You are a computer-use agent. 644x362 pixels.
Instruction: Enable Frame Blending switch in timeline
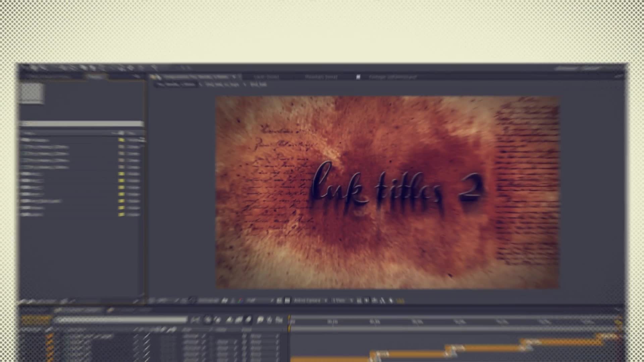pyautogui.click(x=239, y=320)
